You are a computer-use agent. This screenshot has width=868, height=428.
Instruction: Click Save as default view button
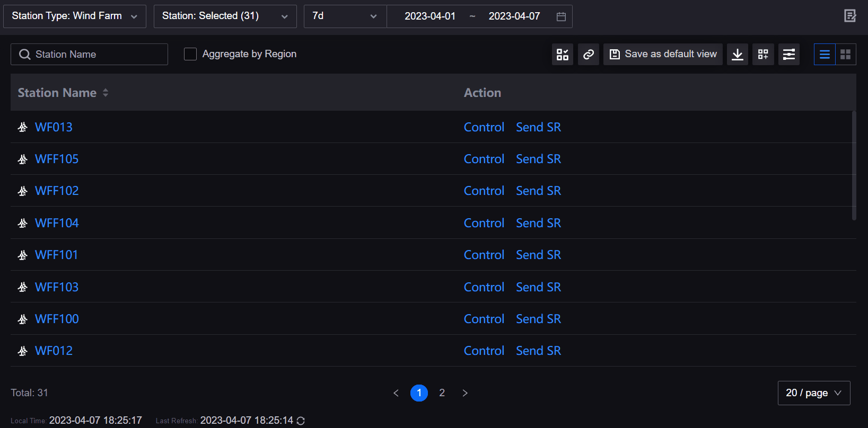[663, 54]
